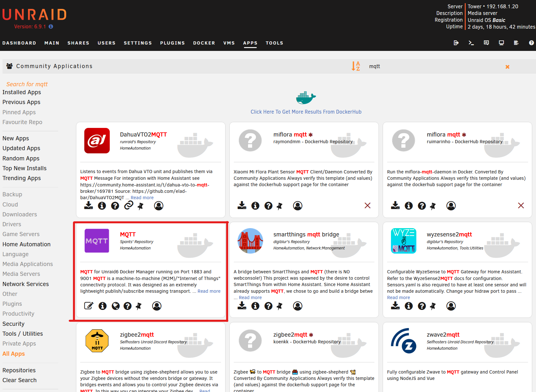Open Repositories in the sidebar
536x392 pixels.
point(19,370)
